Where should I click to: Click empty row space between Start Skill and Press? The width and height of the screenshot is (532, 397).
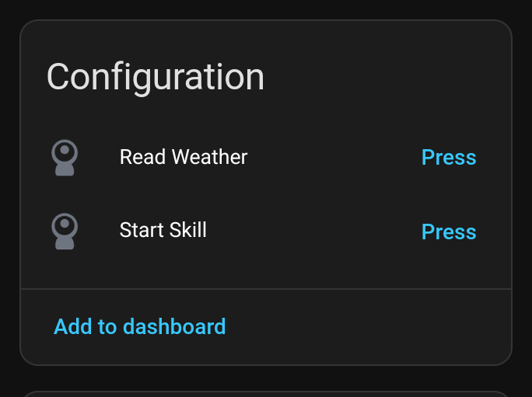coord(314,232)
